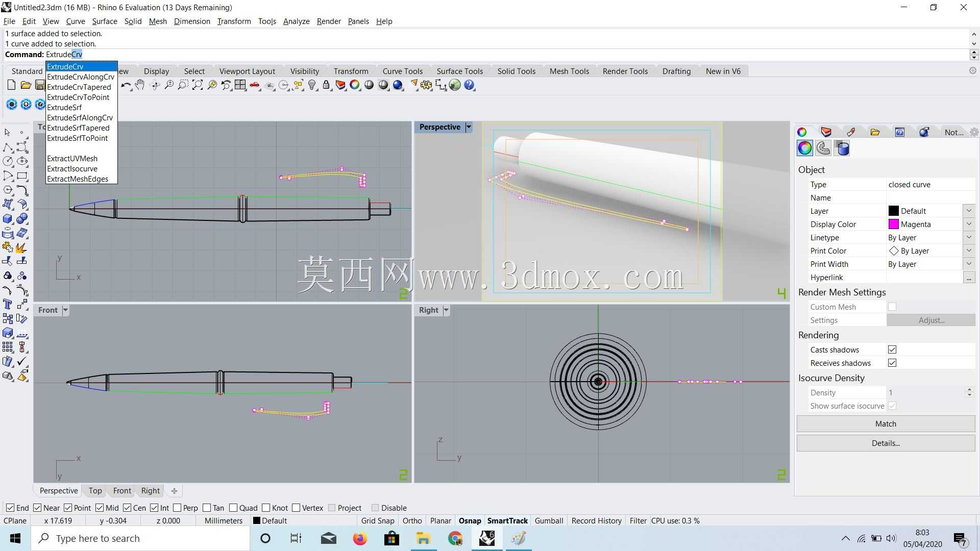Click the Magenta display color swatch
This screenshot has width=980, height=551.
pos(893,224)
